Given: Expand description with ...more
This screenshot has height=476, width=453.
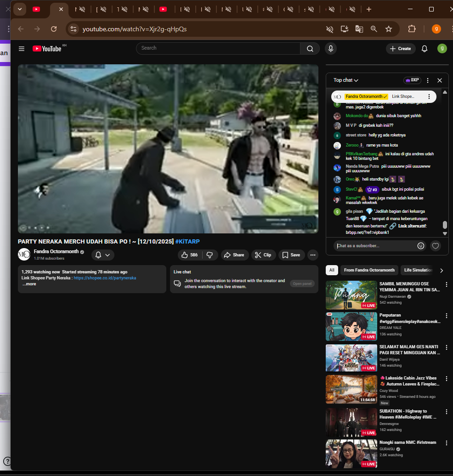Looking at the screenshot, I should coord(29,284).
